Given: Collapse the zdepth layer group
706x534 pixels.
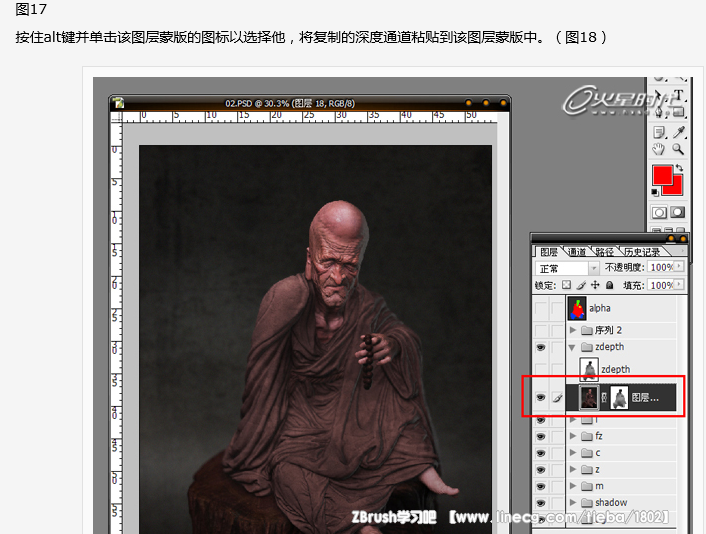Looking at the screenshot, I should pyautogui.click(x=572, y=347).
